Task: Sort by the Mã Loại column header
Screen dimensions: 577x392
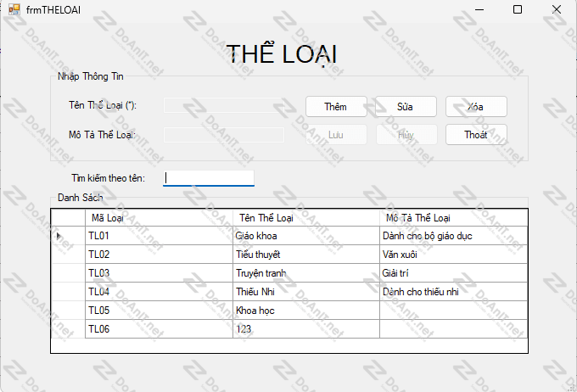Action: click(159, 218)
